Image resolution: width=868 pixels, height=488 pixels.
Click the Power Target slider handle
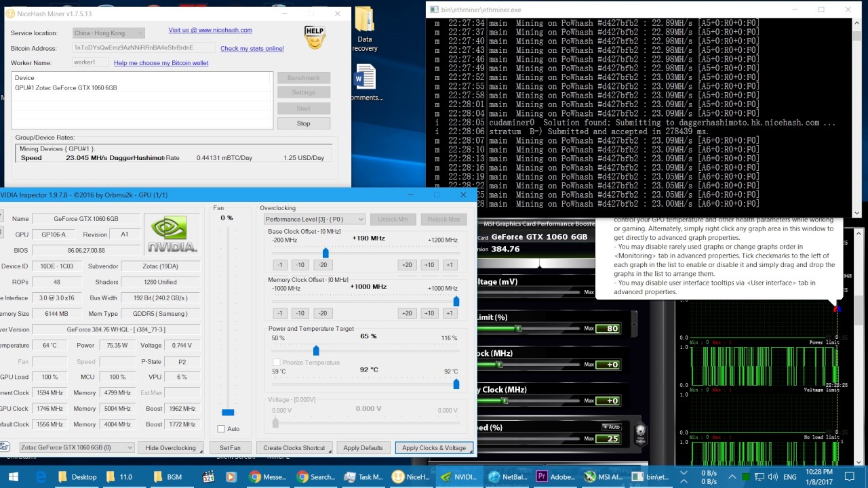316,350
